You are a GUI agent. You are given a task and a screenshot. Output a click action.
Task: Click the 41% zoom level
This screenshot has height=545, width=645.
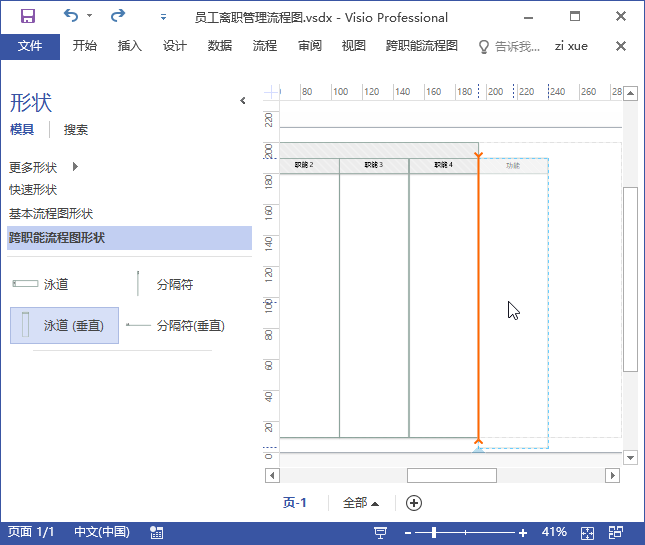point(554,532)
